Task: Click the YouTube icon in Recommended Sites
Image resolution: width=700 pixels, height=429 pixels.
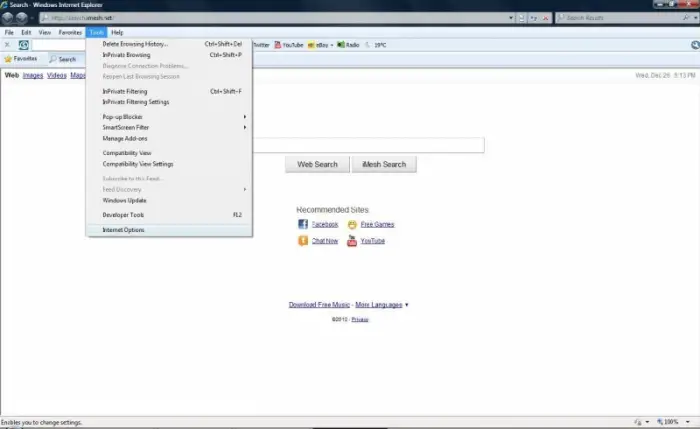Action: (x=352, y=241)
